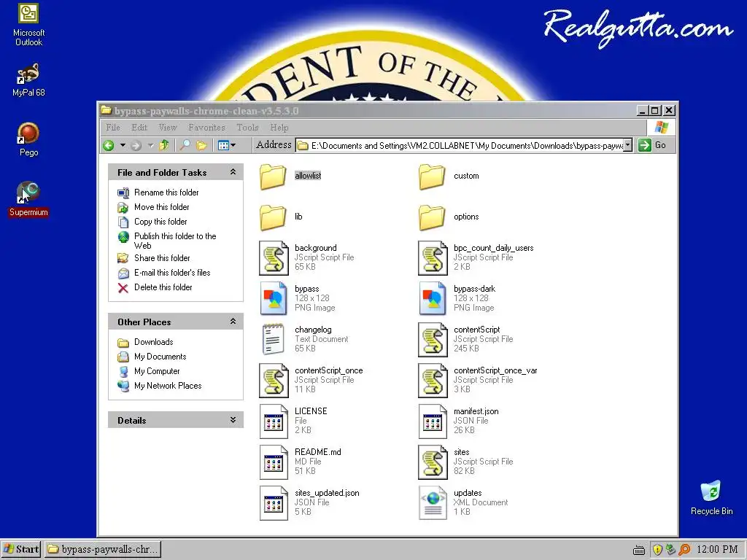
Task: Click Share this folder task link
Action: pos(162,258)
